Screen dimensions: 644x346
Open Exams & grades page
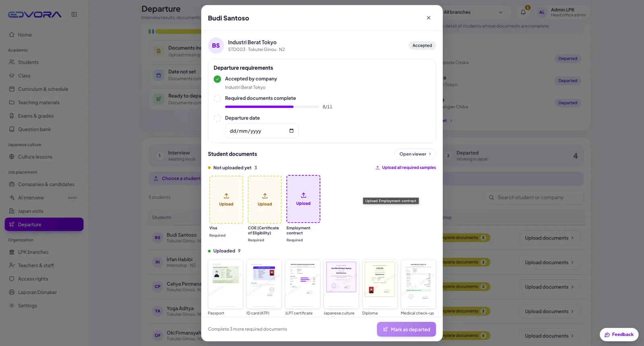click(44, 116)
